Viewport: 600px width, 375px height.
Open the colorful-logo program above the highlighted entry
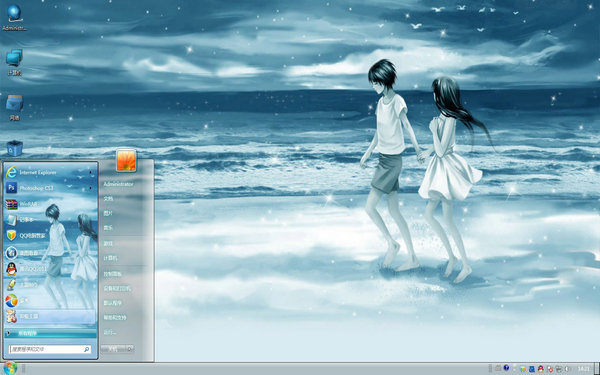[50, 301]
